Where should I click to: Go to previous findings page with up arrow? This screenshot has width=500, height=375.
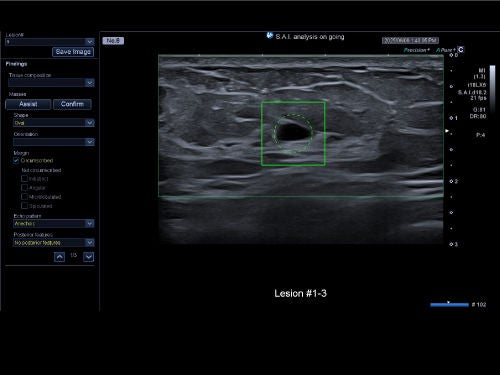tap(59, 257)
